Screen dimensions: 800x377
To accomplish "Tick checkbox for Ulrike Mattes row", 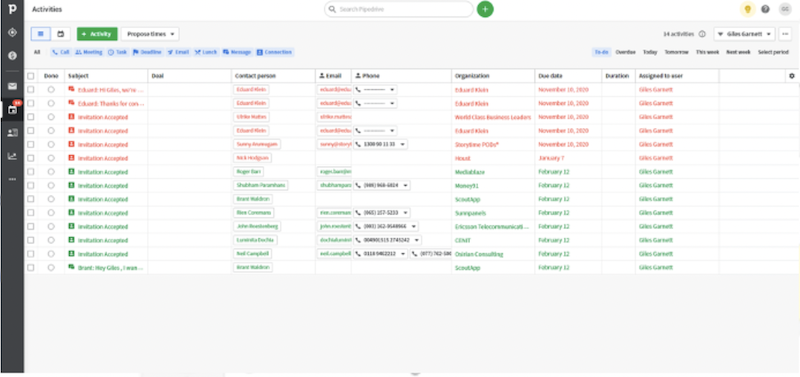I will point(31,117).
